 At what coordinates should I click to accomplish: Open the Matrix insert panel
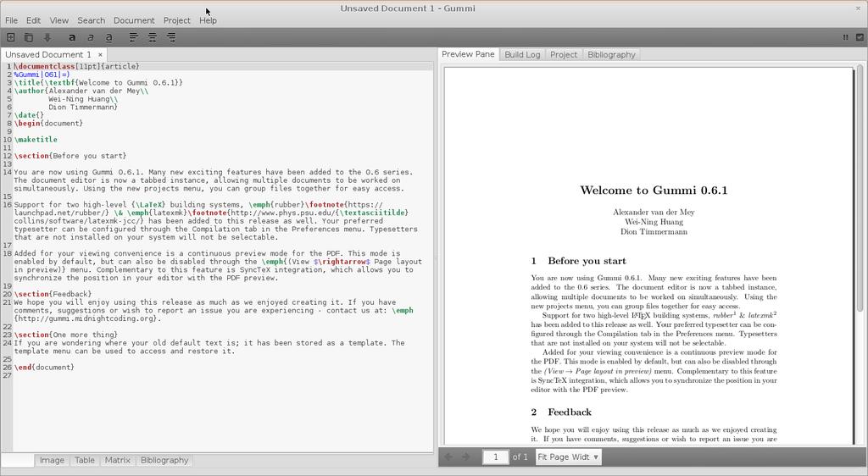click(117, 460)
